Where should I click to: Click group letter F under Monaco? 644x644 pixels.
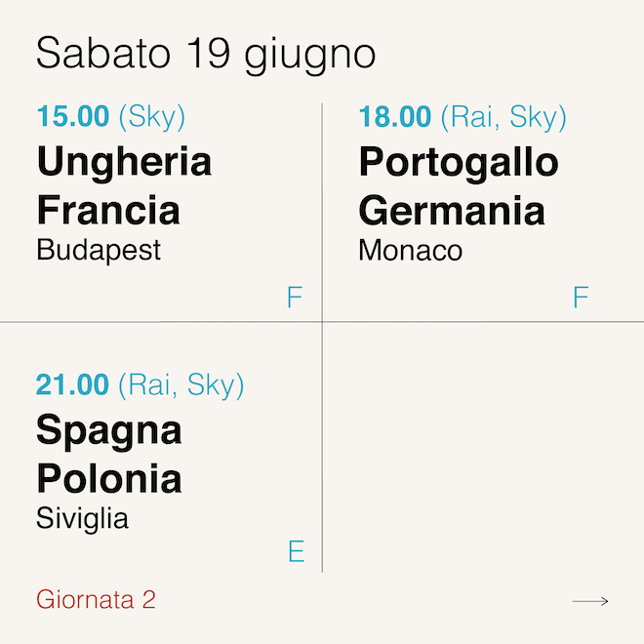(x=581, y=298)
